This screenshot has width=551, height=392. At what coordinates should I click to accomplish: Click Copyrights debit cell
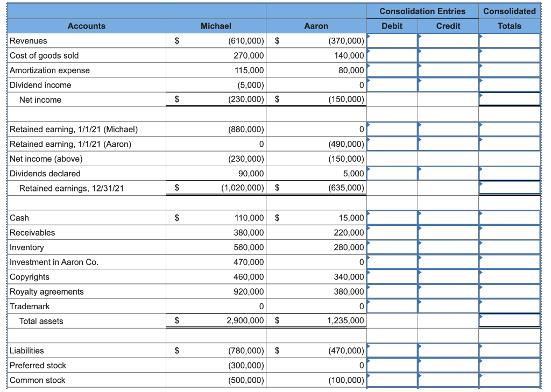392,276
